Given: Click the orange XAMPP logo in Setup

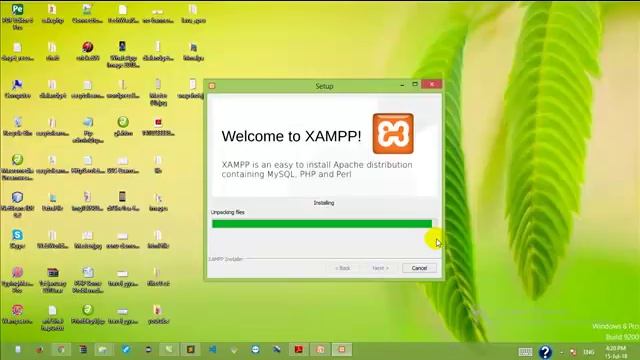Looking at the screenshot, I should click(x=393, y=134).
